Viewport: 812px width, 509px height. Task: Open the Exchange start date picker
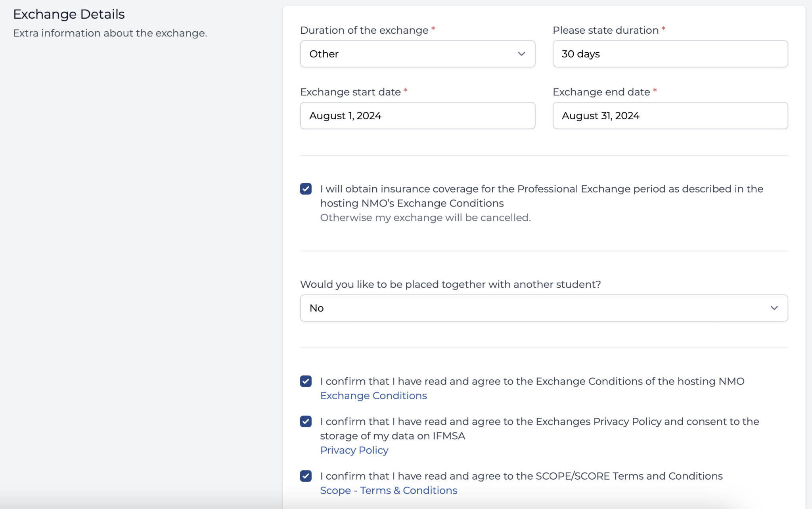pos(417,116)
